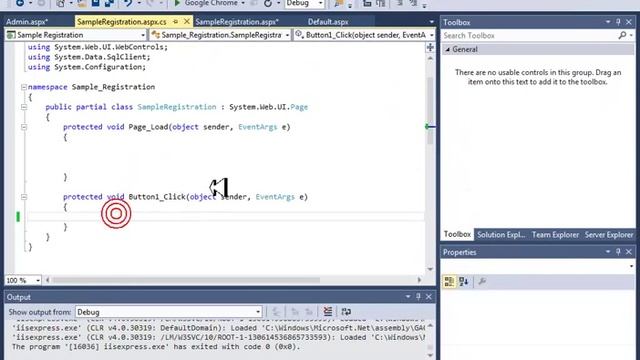640x360 pixels.
Task: Open Toolbox window position dropdown arrow
Action: pyautogui.click(x=608, y=22)
